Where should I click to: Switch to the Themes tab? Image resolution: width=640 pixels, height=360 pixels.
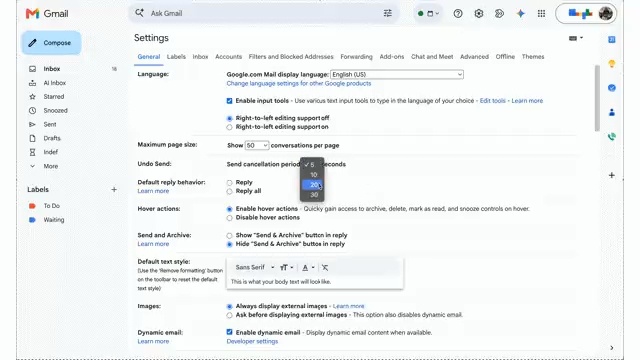533,57
